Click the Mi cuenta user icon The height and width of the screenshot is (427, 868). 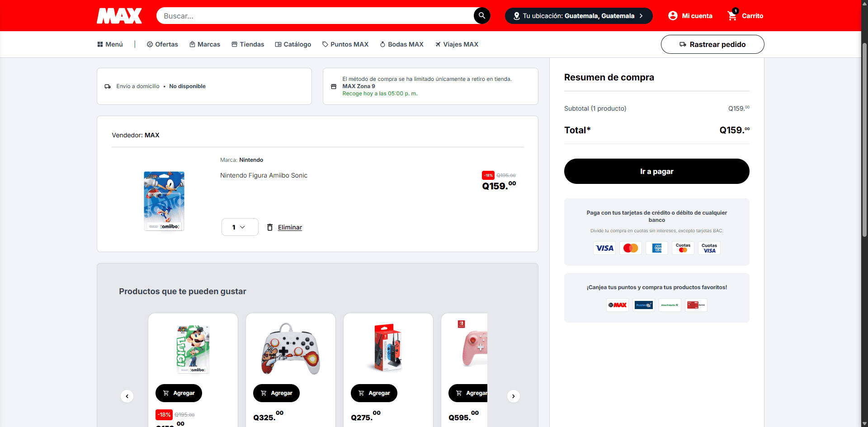[673, 16]
